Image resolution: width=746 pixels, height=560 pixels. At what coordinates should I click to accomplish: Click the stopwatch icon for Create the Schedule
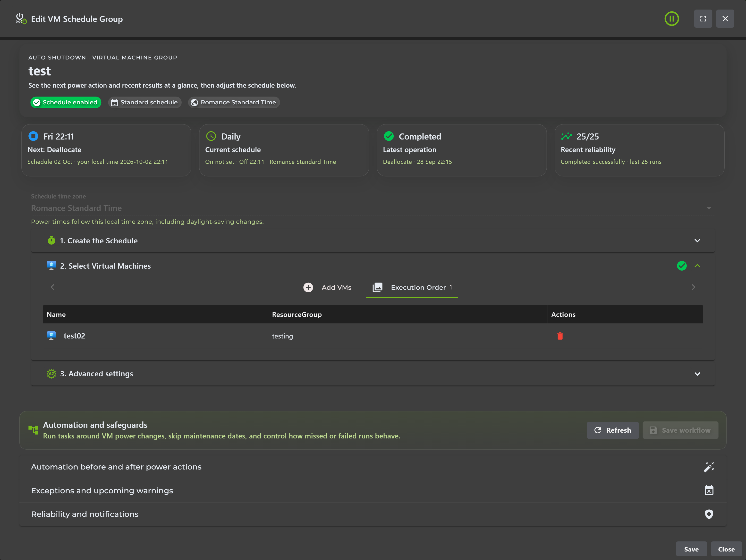coord(51,241)
